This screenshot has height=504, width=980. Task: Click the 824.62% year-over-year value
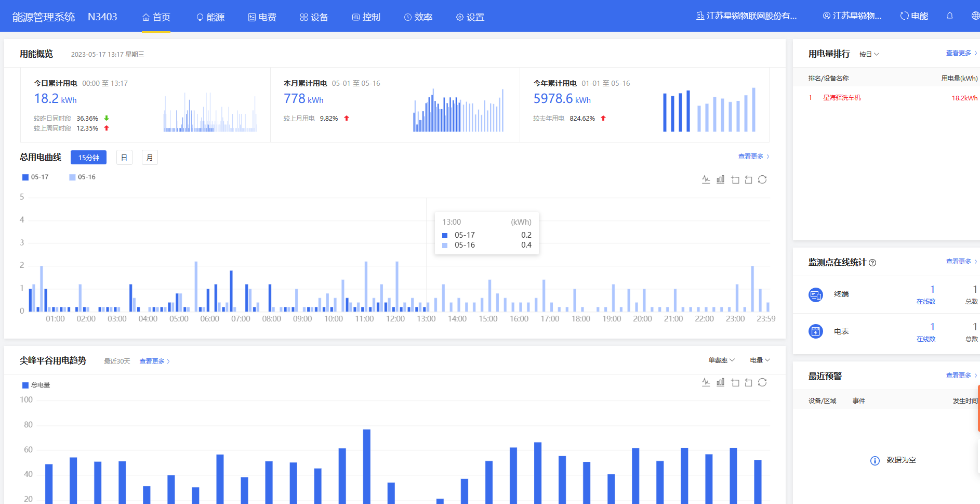coord(582,119)
